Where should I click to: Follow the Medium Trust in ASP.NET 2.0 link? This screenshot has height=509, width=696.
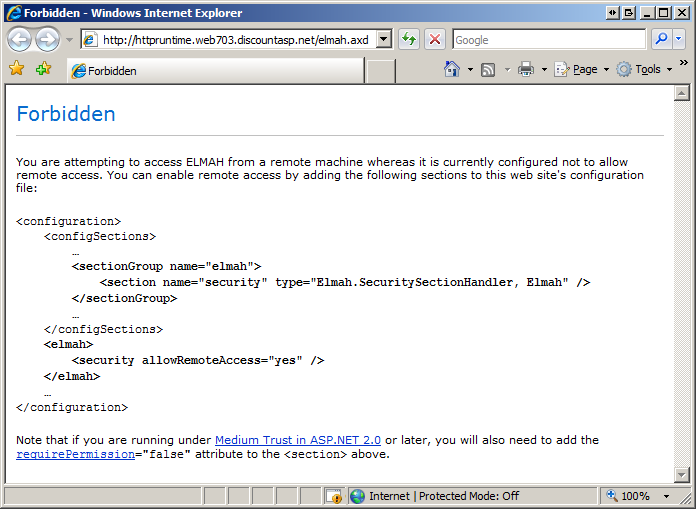298,440
